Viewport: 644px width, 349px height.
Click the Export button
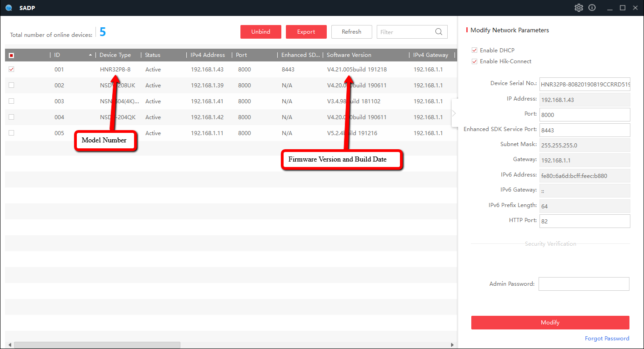point(306,32)
